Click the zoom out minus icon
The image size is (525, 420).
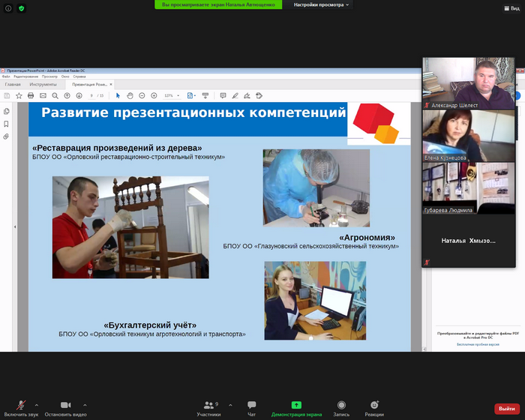pyautogui.click(x=142, y=96)
